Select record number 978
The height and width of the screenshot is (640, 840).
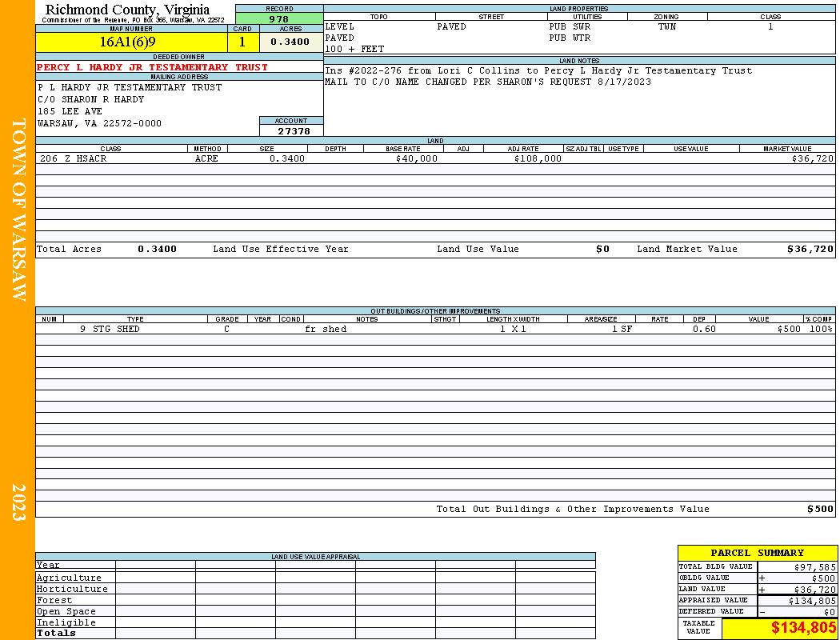point(279,19)
